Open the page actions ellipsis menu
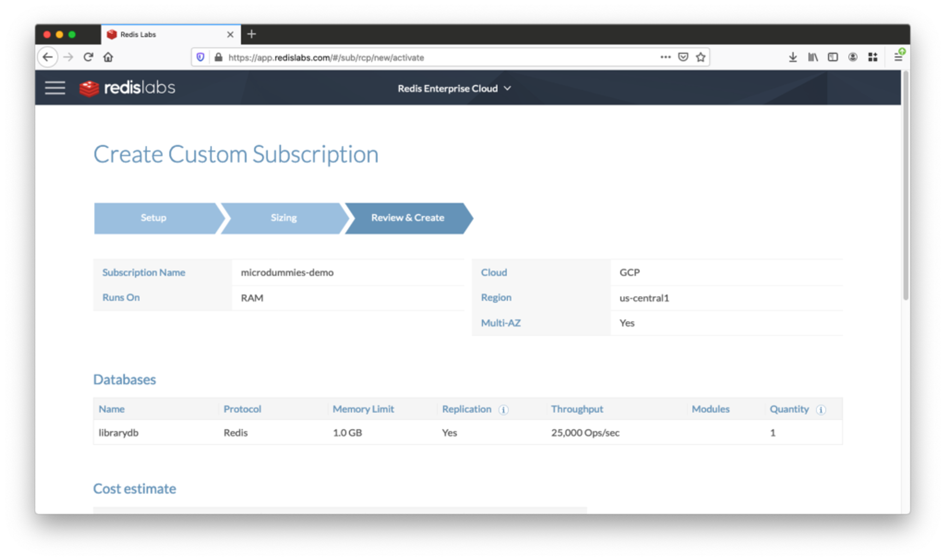 [x=665, y=57]
